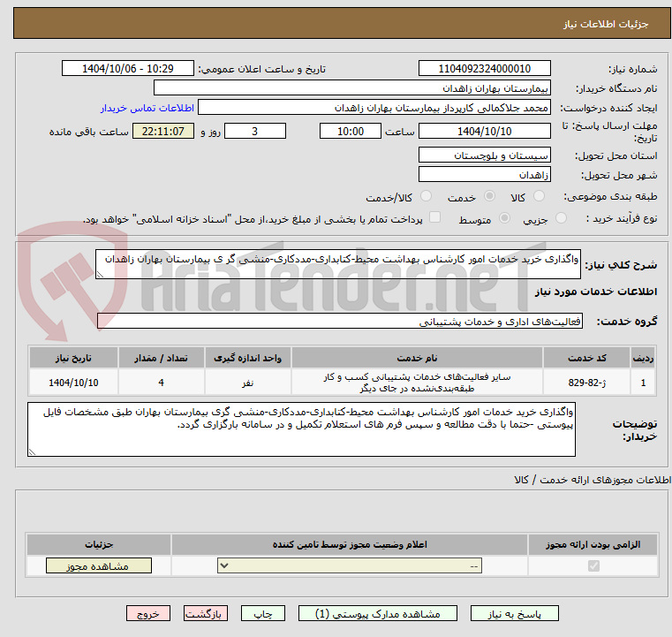Toggle the اسناد خزانه اسلامی payment checkbox
Image resolution: width=672 pixels, height=637 pixels.
[435, 217]
